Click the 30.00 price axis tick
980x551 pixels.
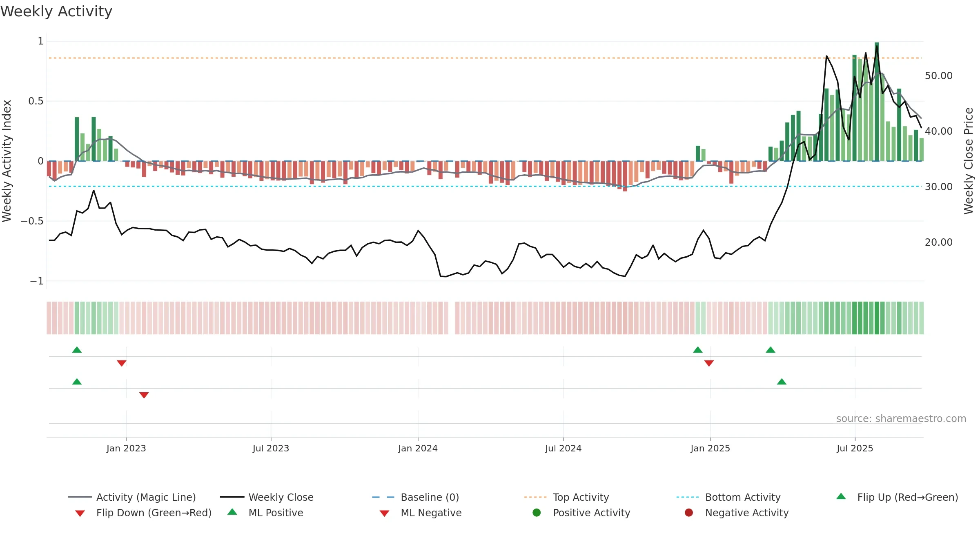tap(938, 187)
